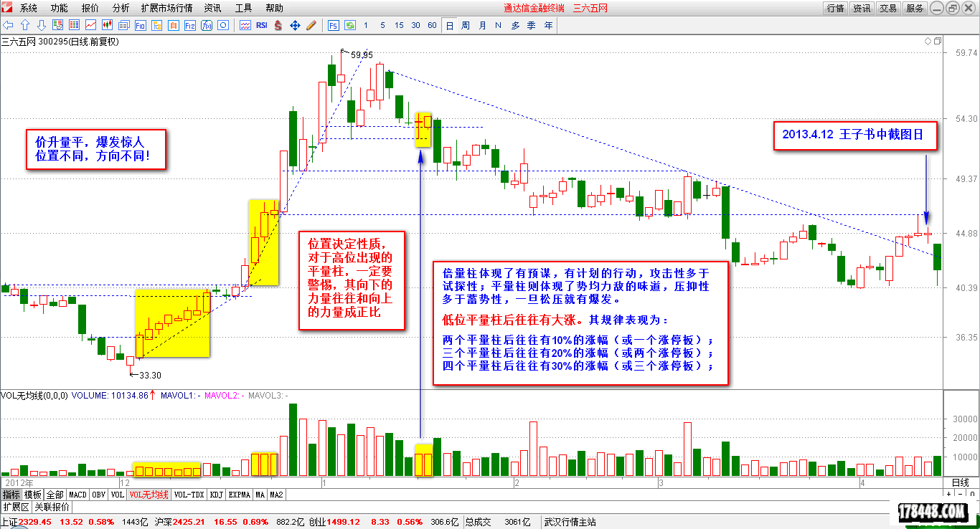Open the tree structure toolbar icon
The width and height of the screenshot is (980, 529).
tap(156, 25)
